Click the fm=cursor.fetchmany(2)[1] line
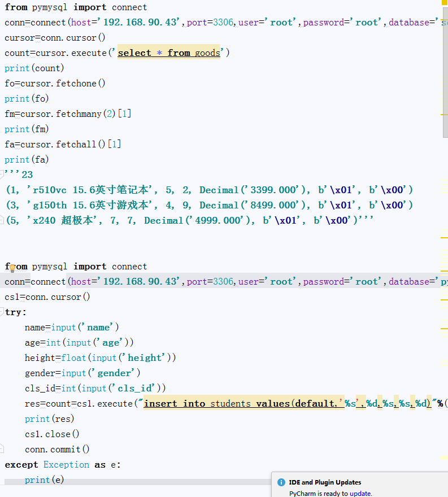This screenshot has height=497, width=448. tap(68, 114)
